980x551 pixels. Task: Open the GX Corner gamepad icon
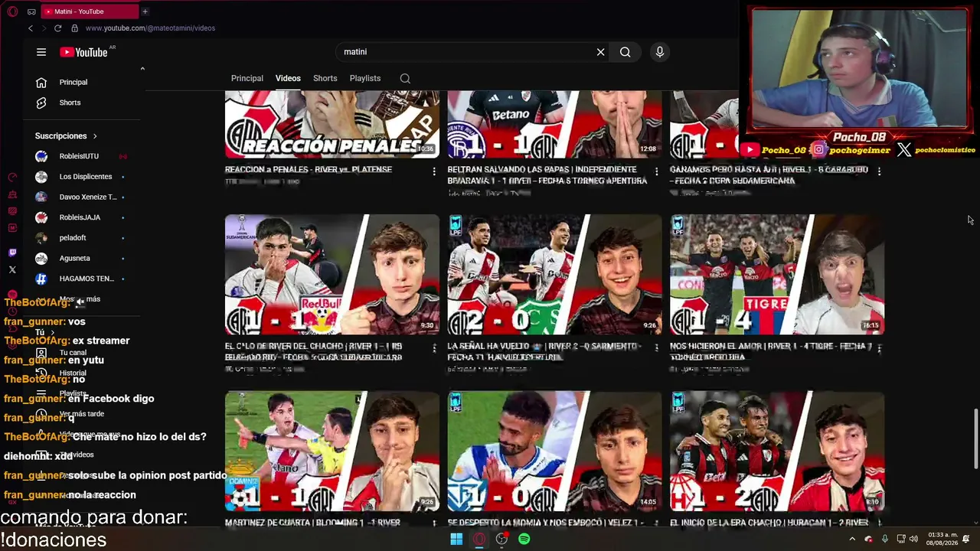(x=31, y=11)
